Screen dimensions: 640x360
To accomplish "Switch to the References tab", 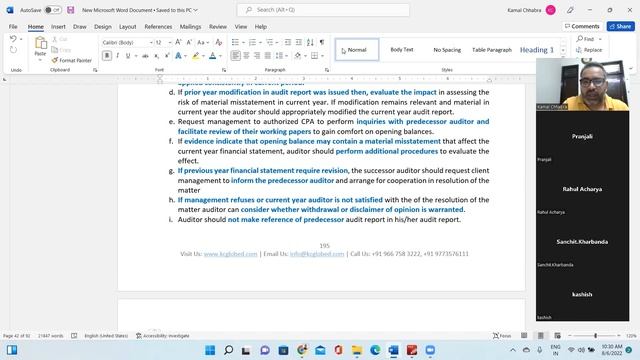I will click(x=158, y=27).
